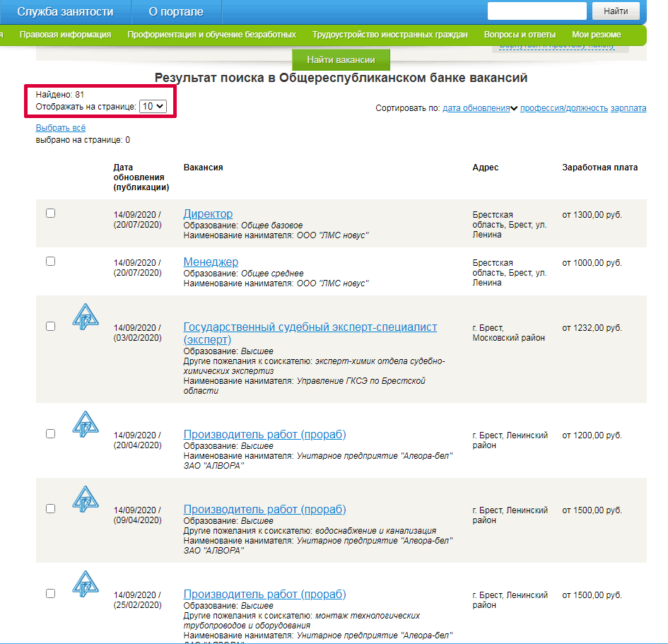Open Профориентация и обучение безработных menu
Screen dimensions: 668x644
[x=211, y=35]
